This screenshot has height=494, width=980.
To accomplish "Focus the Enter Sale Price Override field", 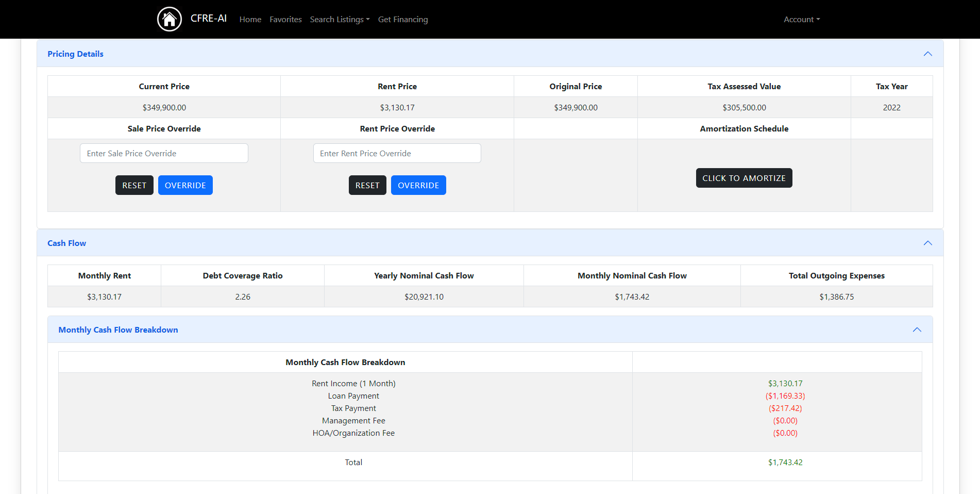I will coord(164,153).
